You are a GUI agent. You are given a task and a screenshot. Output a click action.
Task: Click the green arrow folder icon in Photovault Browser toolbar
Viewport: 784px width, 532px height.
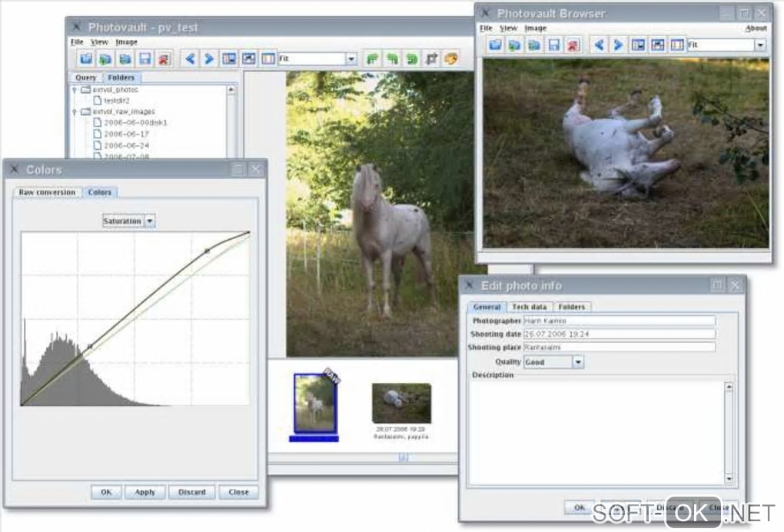[514, 45]
